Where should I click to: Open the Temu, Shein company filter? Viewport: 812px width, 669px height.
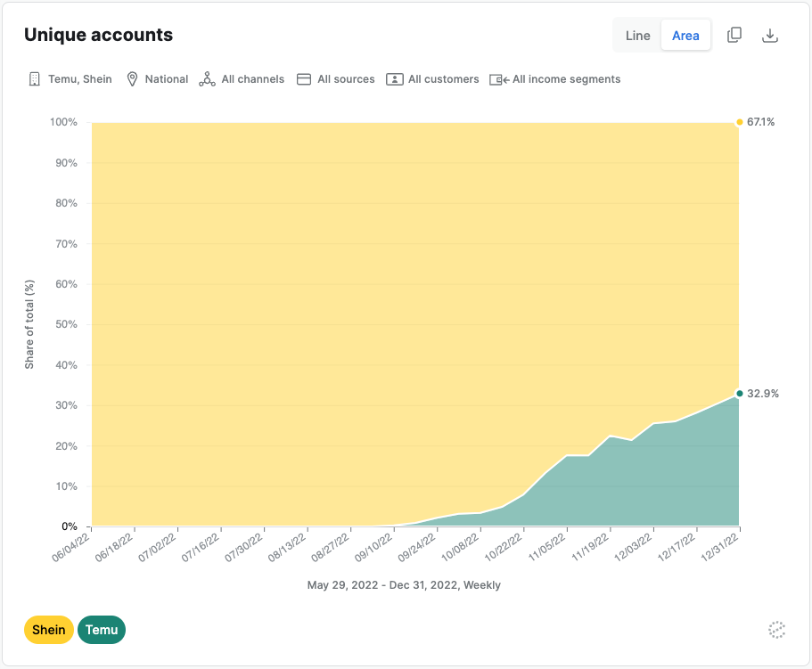(x=79, y=79)
